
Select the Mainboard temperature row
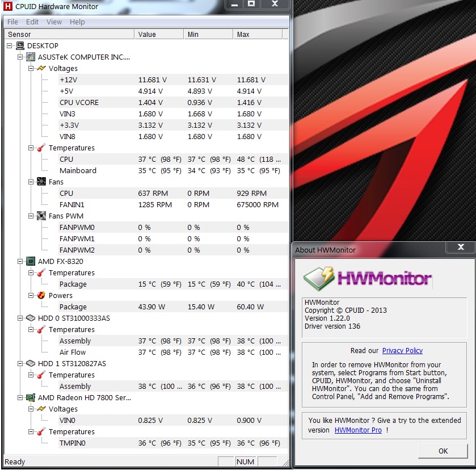(173, 170)
